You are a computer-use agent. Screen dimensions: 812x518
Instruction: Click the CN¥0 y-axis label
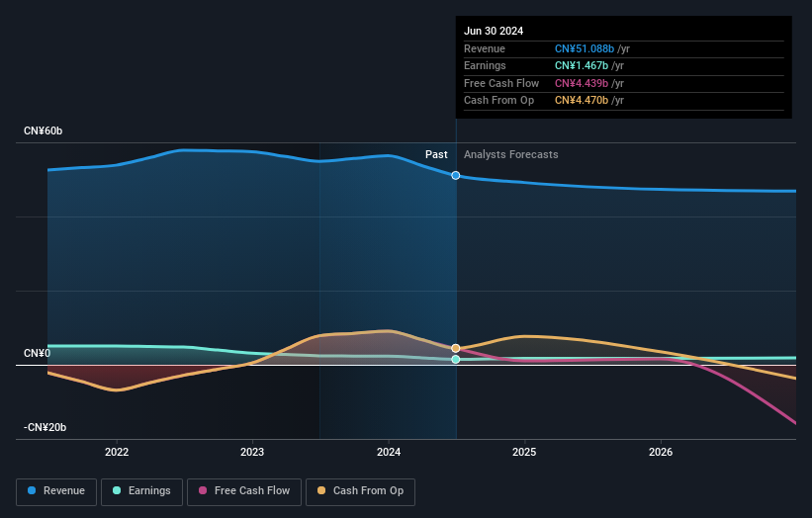pos(38,354)
